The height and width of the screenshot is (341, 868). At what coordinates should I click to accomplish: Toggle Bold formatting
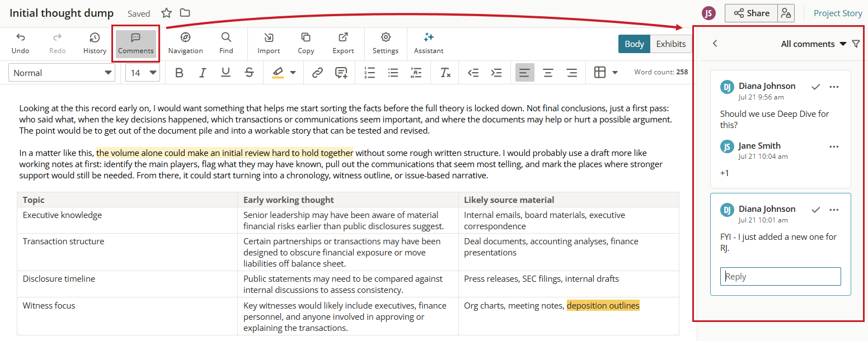click(179, 73)
